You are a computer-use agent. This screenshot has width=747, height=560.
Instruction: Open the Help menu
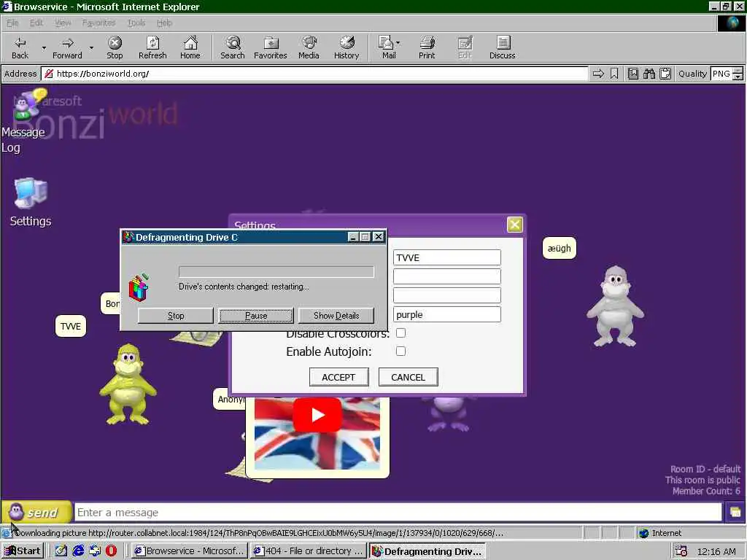(x=164, y=23)
